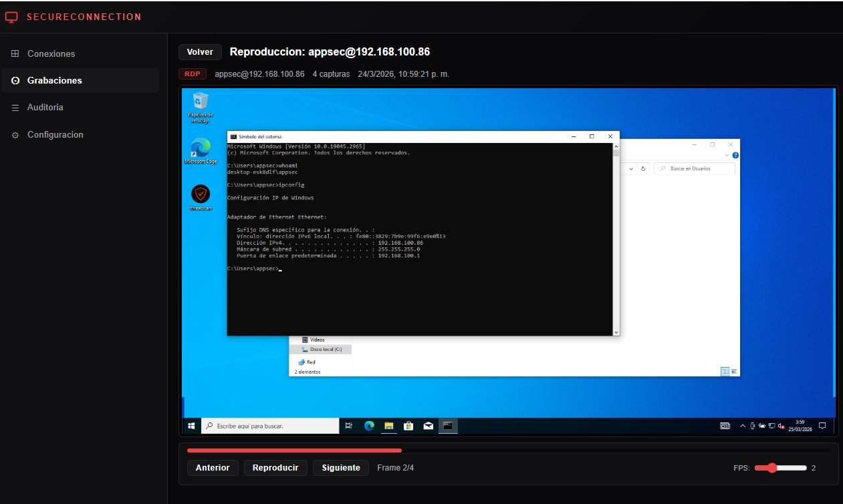This screenshot has height=504, width=843.
Task: Open the Explorer address history dropdown
Action: pos(632,168)
